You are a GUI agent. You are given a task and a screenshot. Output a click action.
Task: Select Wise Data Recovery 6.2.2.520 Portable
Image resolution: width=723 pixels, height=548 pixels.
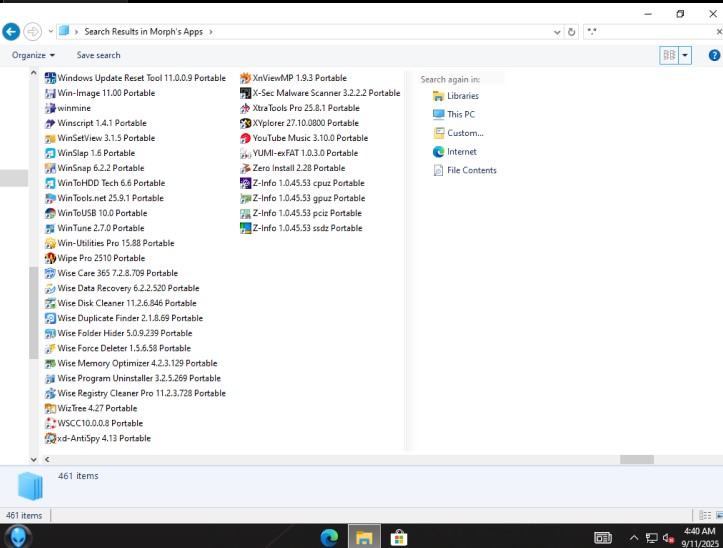(122, 288)
